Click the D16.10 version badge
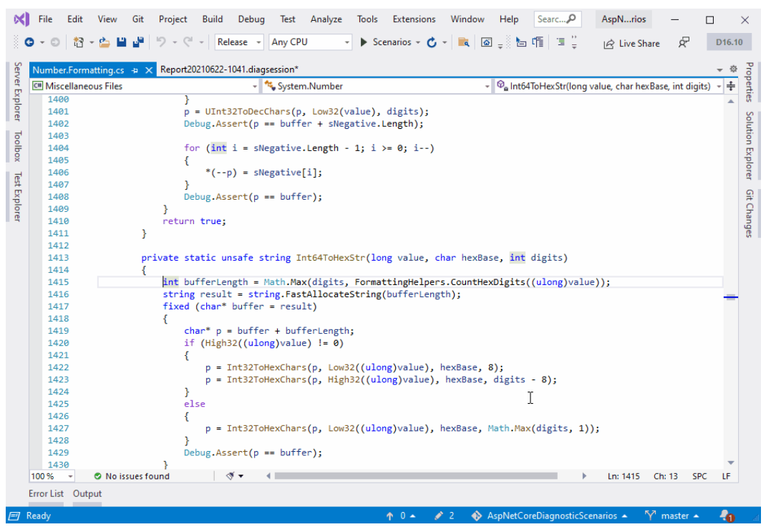 pos(729,42)
